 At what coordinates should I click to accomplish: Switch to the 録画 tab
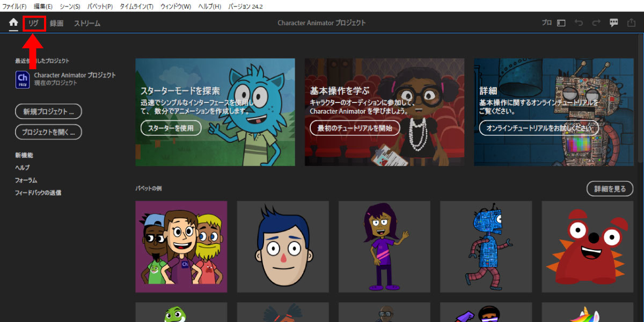pyautogui.click(x=56, y=23)
